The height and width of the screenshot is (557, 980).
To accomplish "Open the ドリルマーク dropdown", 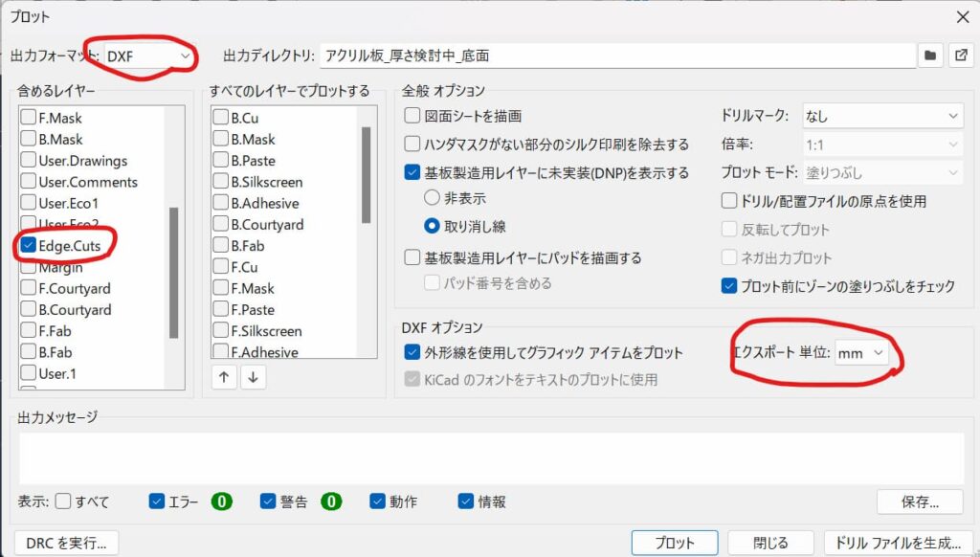I will click(x=881, y=116).
